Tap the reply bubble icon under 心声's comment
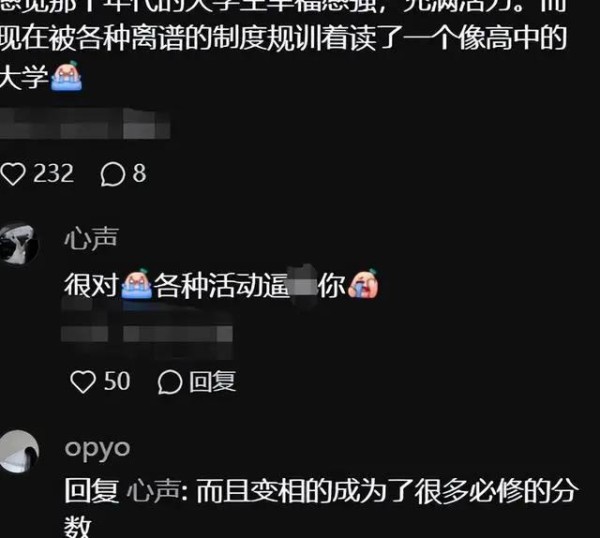 coord(170,382)
